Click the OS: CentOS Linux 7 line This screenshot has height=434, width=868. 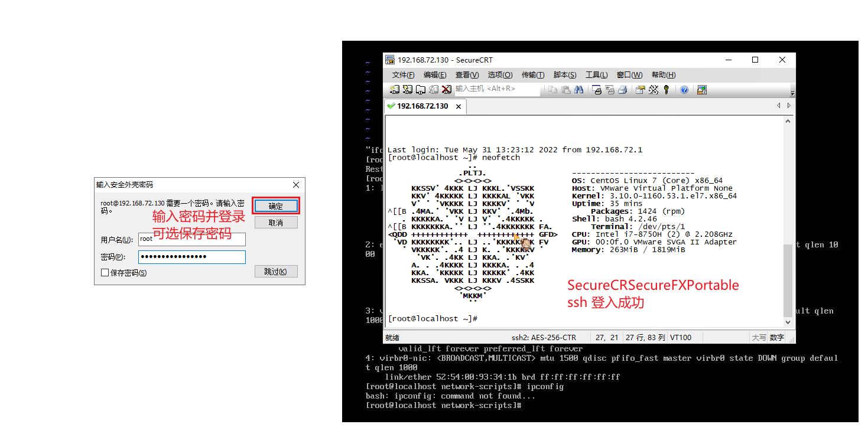(x=647, y=181)
